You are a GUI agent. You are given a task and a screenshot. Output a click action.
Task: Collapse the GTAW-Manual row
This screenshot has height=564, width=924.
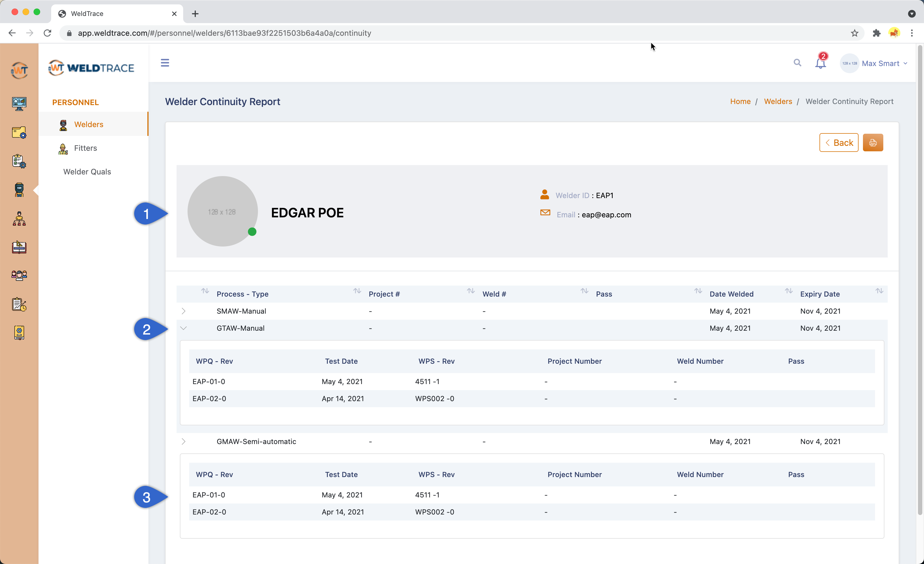coord(183,328)
